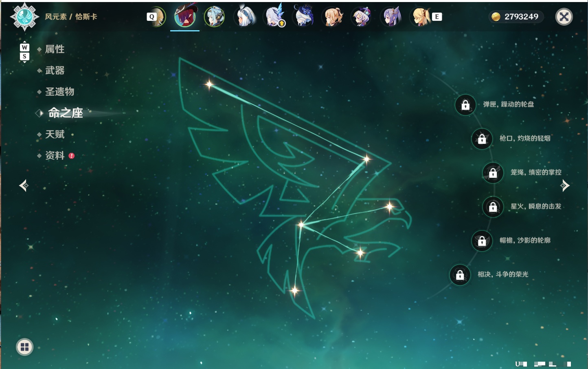Open the 圣遗物 menu entry

coord(59,92)
